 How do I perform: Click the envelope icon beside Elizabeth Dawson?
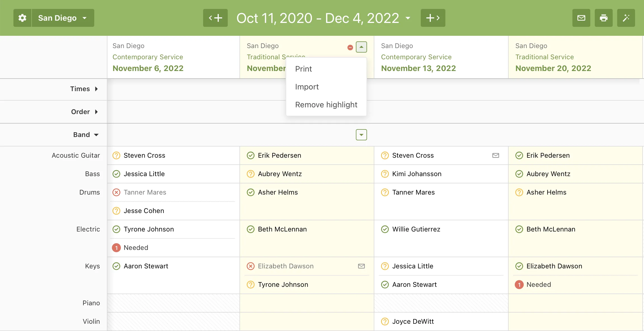click(x=361, y=266)
